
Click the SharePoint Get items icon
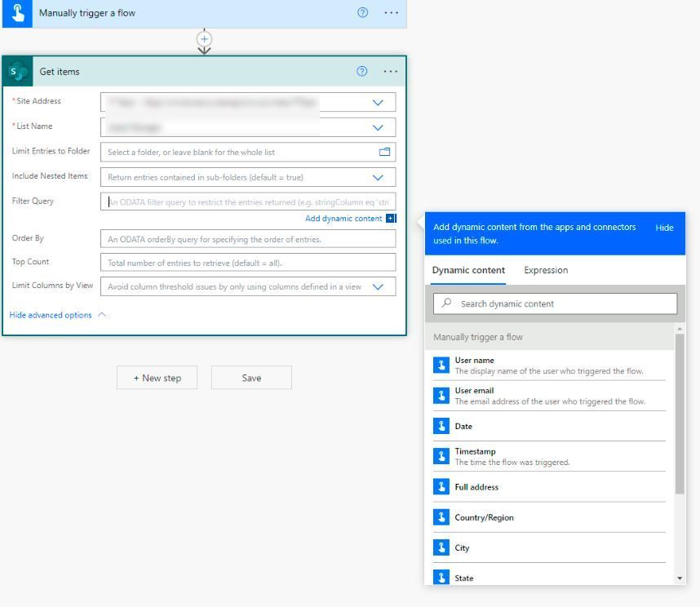(x=18, y=72)
